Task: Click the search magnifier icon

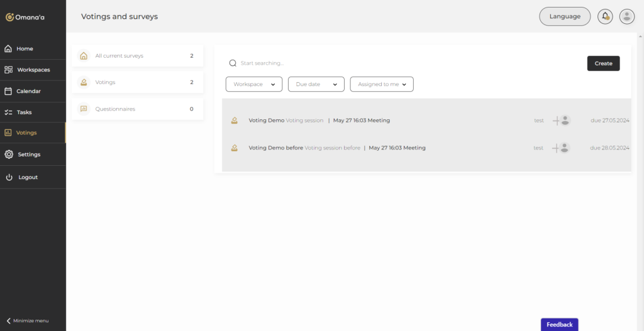Action: point(233,63)
